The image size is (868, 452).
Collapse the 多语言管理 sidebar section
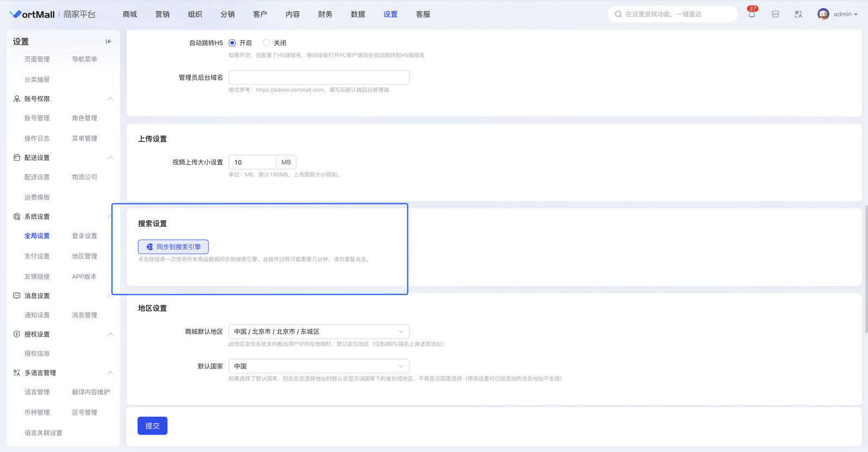110,373
